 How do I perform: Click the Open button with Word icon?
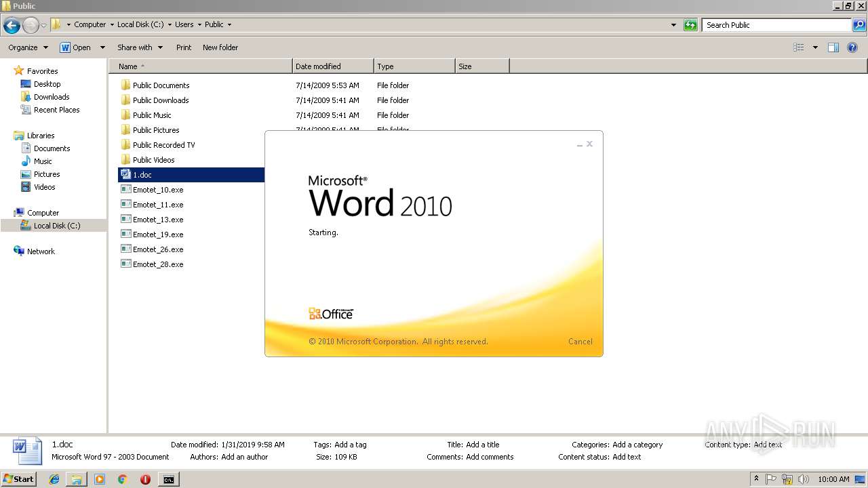76,47
